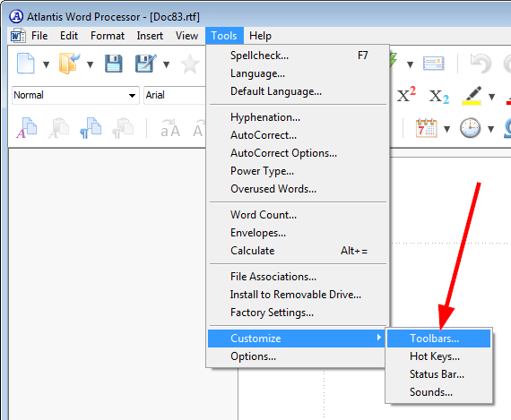Click the Atlantis application logo icon
The height and width of the screenshot is (420, 511).
(x=16, y=16)
